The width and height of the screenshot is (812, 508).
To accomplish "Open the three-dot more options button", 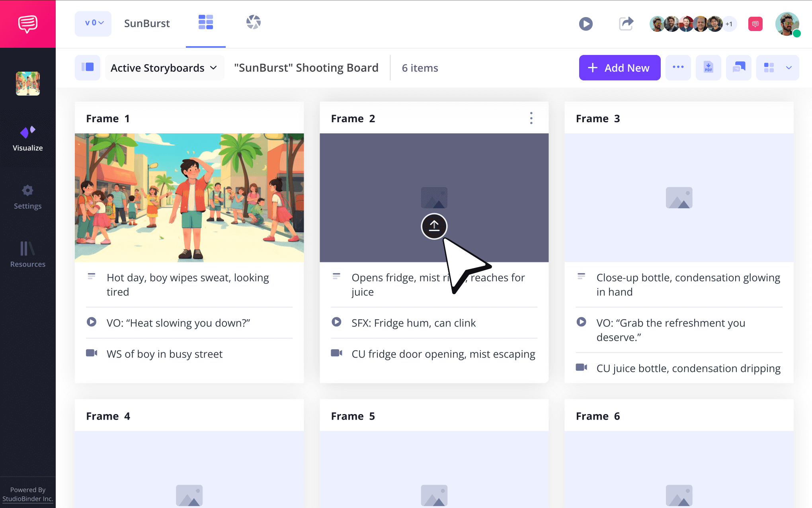I will click(x=678, y=68).
